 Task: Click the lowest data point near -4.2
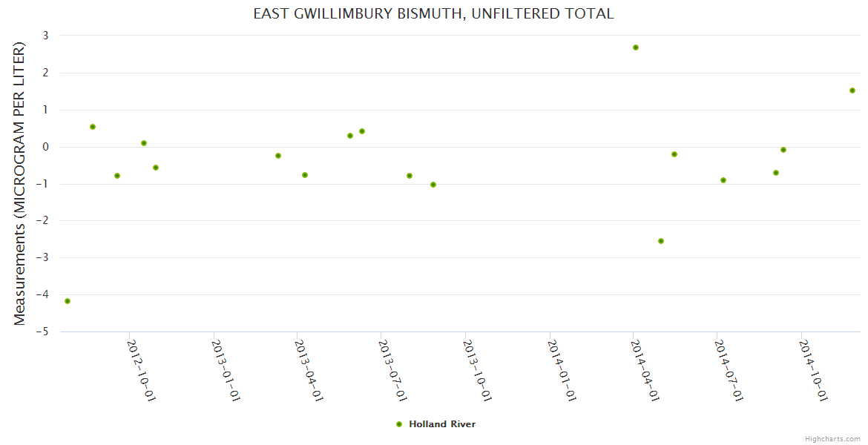(68, 301)
